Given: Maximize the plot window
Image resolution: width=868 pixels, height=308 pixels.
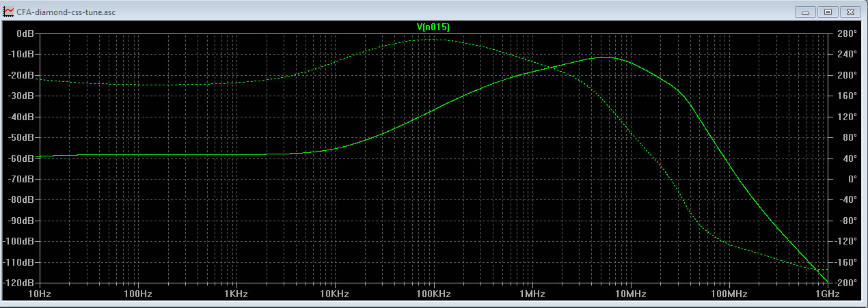Looking at the screenshot, I should [827, 12].
